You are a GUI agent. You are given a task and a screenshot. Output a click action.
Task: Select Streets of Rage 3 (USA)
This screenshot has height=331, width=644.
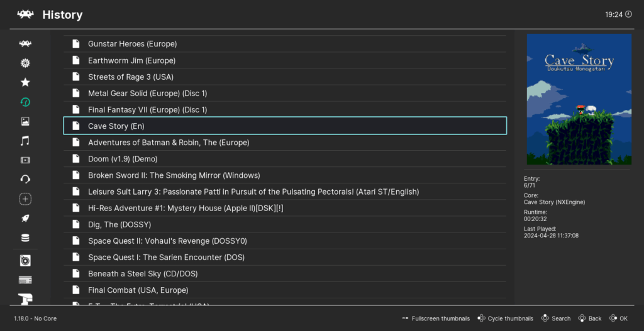tap(285, 77)
